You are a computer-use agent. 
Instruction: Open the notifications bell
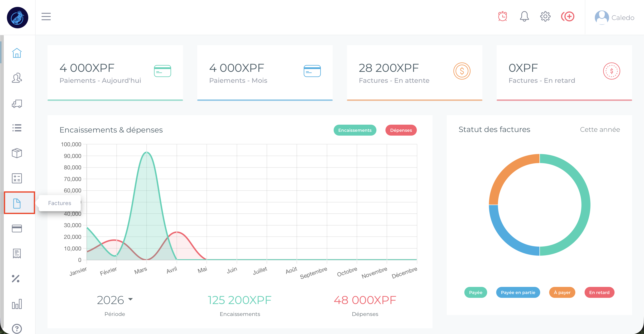tap(524, 16)
